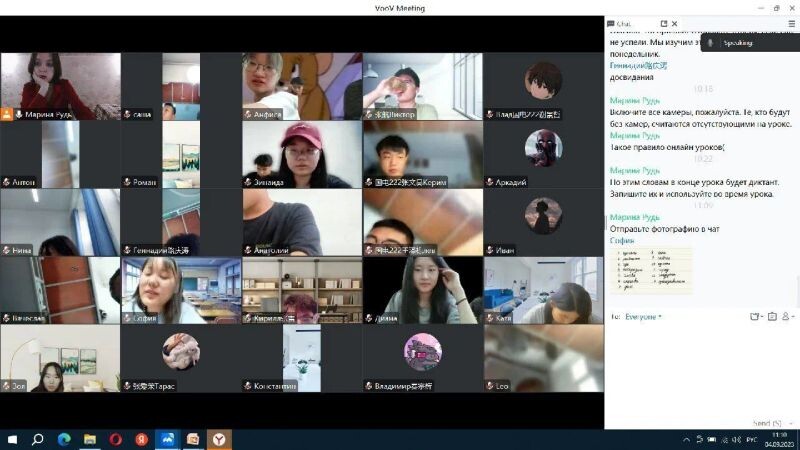This screenshot has width=800, height=450.
Task: Open Opera browser from the taskbar
Action: [116, 439]
